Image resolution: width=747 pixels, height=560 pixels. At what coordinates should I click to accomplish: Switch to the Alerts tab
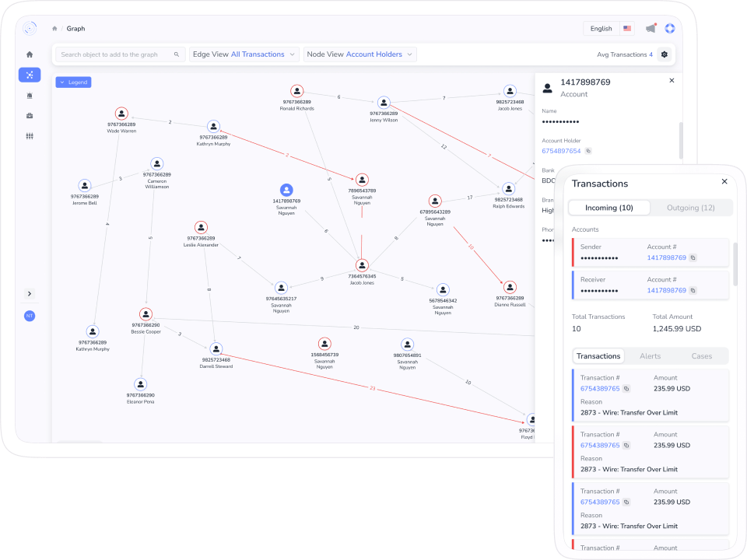649,356
